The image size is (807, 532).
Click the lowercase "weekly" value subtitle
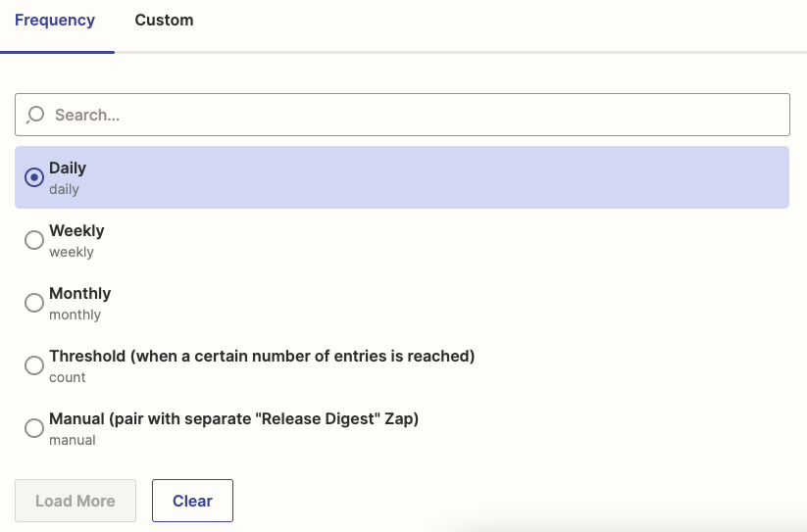[72, 252]
